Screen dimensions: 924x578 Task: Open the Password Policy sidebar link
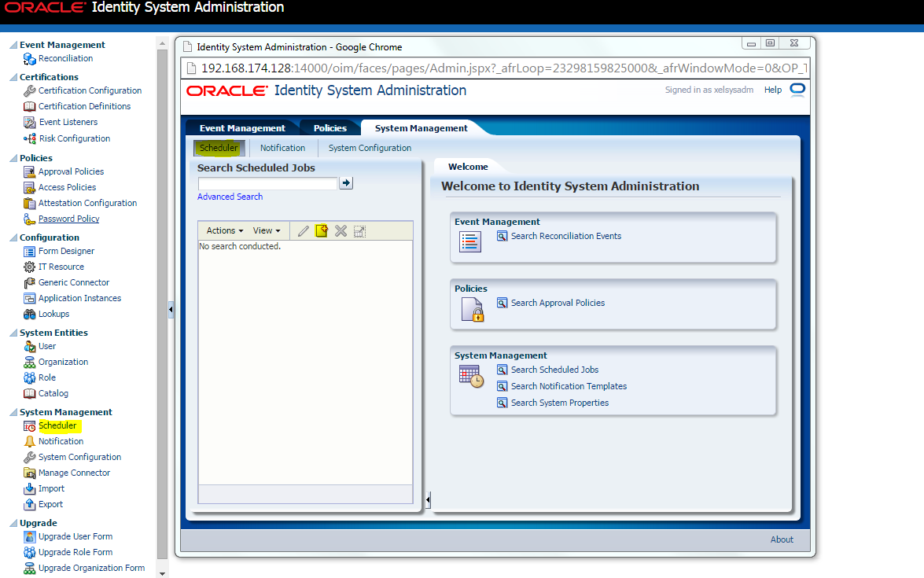[69, 219]
